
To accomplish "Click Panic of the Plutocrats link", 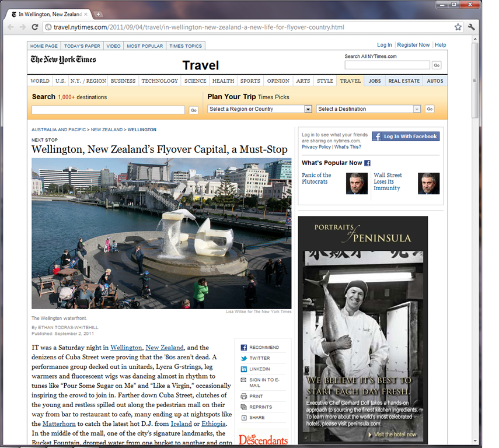I will tap(316, 178).
